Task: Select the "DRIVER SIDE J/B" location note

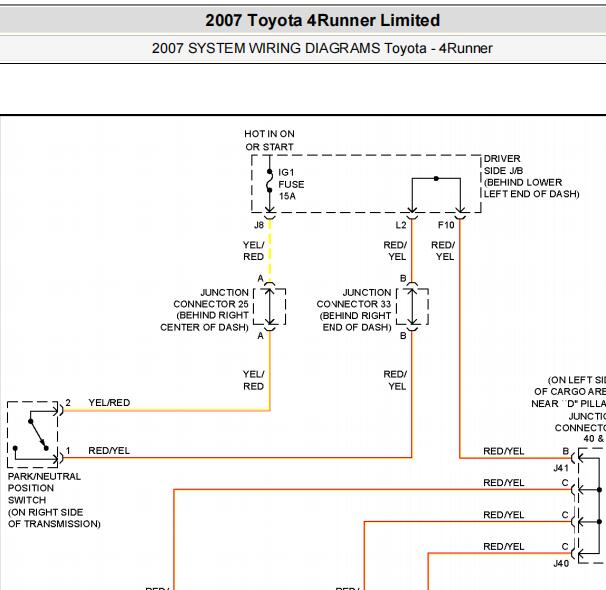Action: [531, 176]
